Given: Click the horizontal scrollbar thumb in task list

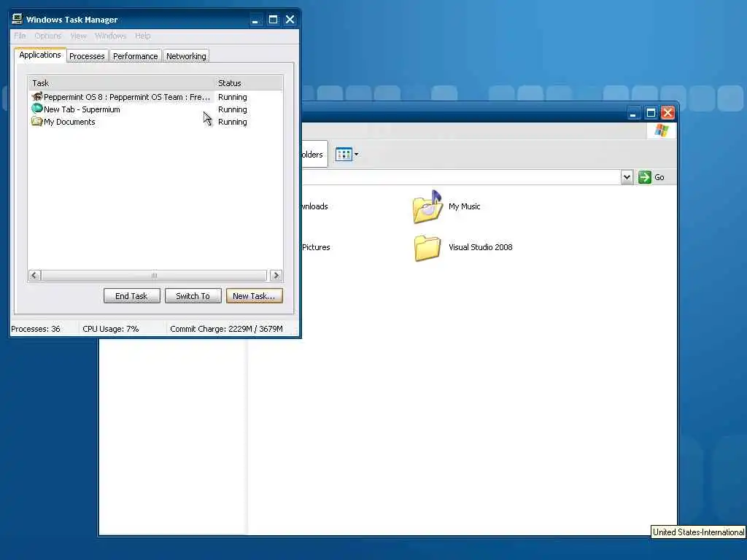Looking at the screenshot, I should [154, 275].
